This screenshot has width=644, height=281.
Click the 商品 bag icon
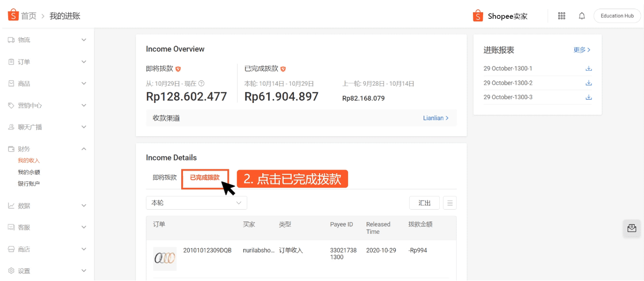pyautogui.click(x=11, y=84)
